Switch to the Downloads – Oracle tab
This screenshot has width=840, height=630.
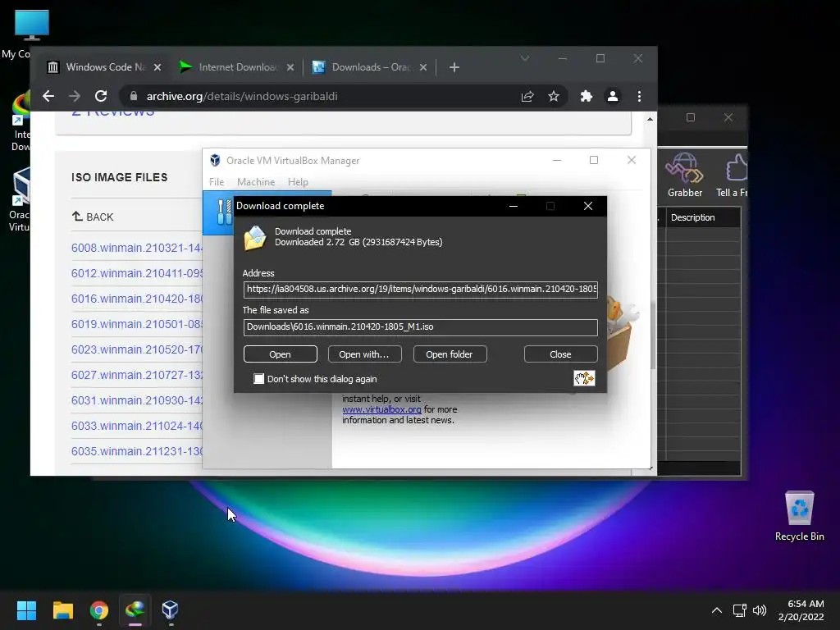370,67
